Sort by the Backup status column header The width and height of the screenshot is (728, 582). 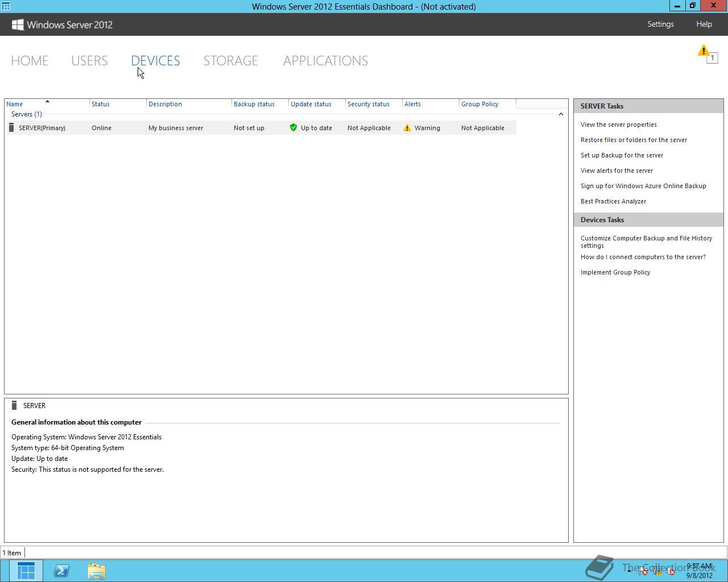(260, 104)
